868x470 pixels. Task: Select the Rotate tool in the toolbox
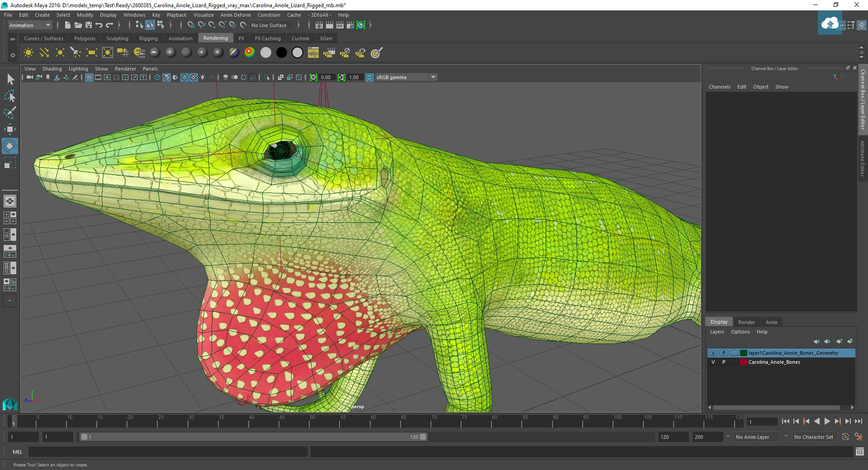tap(9, 146)
